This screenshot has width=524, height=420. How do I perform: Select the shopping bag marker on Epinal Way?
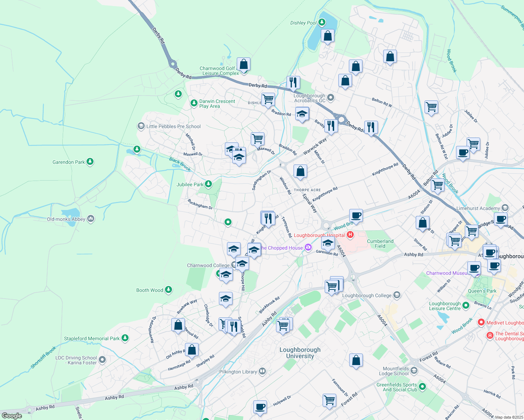coord(300,171)
